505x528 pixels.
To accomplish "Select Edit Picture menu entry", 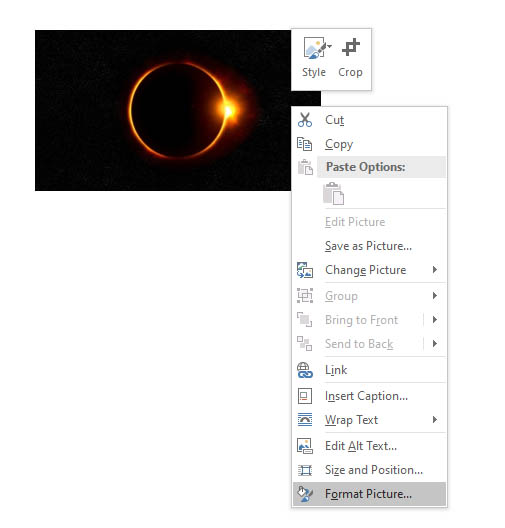I will [369, 222].
